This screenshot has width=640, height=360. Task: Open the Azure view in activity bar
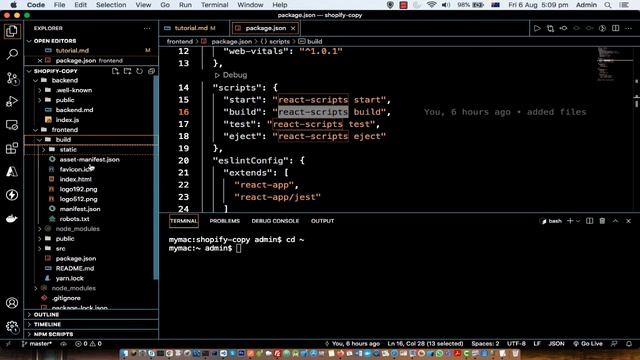coord(12,171)
